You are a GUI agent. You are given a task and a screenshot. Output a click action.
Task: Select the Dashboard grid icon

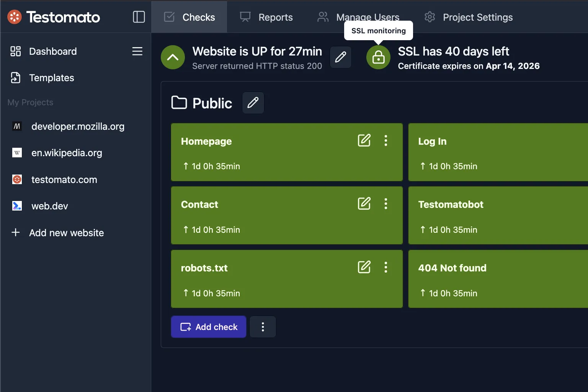click(x=15, y=51)
